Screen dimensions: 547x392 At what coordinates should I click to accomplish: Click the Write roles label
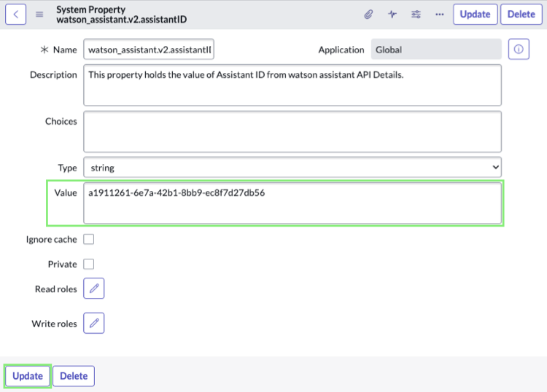[54, 324]
